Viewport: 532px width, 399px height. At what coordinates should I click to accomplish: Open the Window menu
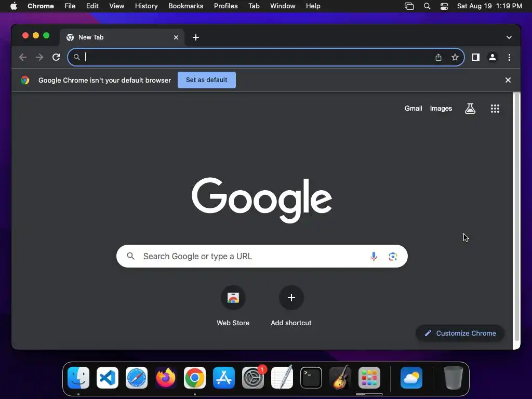pos(283,6)
